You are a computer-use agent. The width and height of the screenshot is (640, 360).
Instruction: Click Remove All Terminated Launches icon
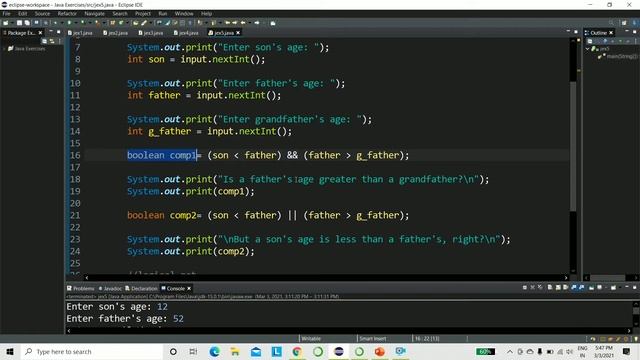(540, 288)
